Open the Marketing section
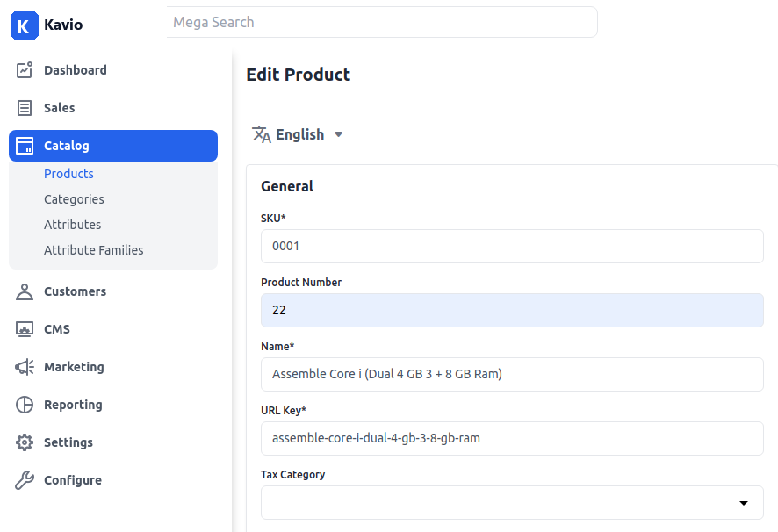 point(74,367)
